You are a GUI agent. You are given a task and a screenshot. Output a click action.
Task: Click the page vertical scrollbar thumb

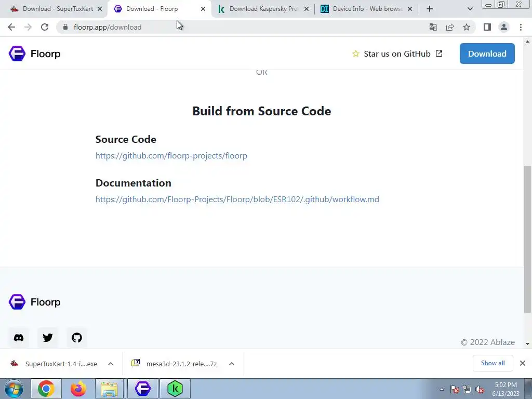click(528, 239)
